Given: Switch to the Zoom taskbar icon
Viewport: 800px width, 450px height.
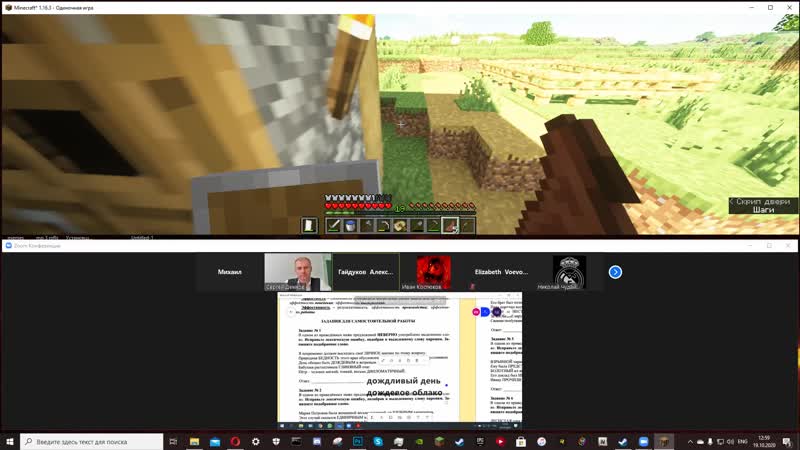Looking at the screenshot, I should [643, 441].
